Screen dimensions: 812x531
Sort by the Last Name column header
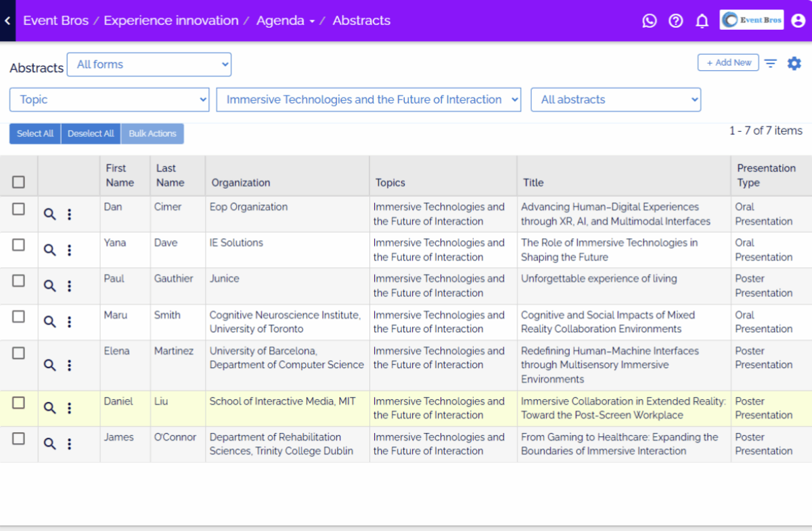click(x=170, y=175)
